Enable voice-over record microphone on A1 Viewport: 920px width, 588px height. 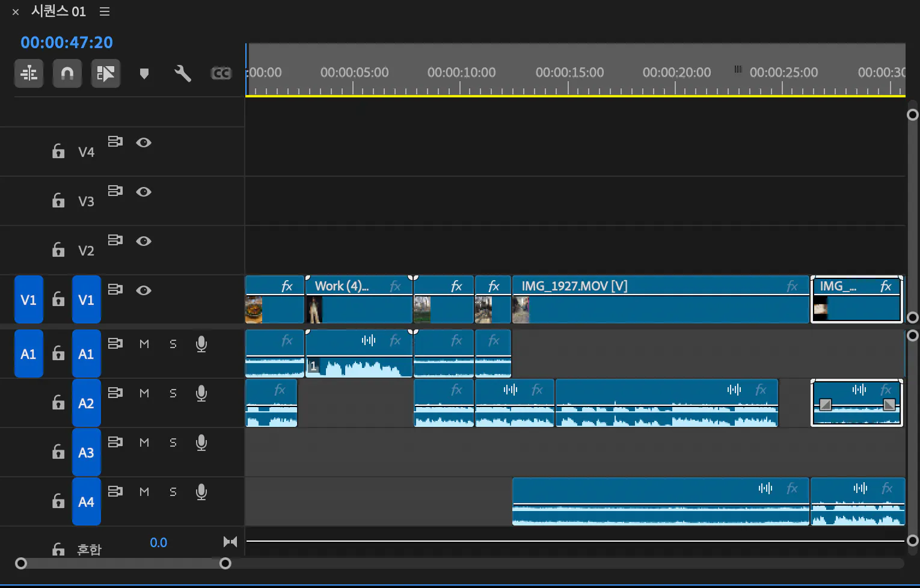coord(201,344)
